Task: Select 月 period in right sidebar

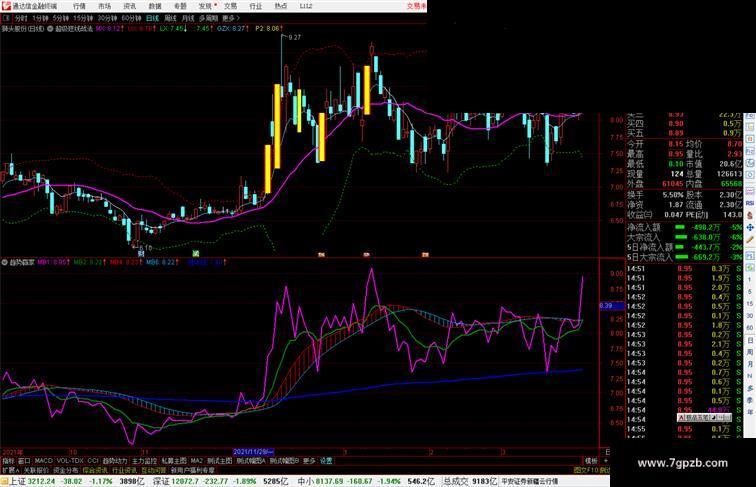Action: (750, 364)
